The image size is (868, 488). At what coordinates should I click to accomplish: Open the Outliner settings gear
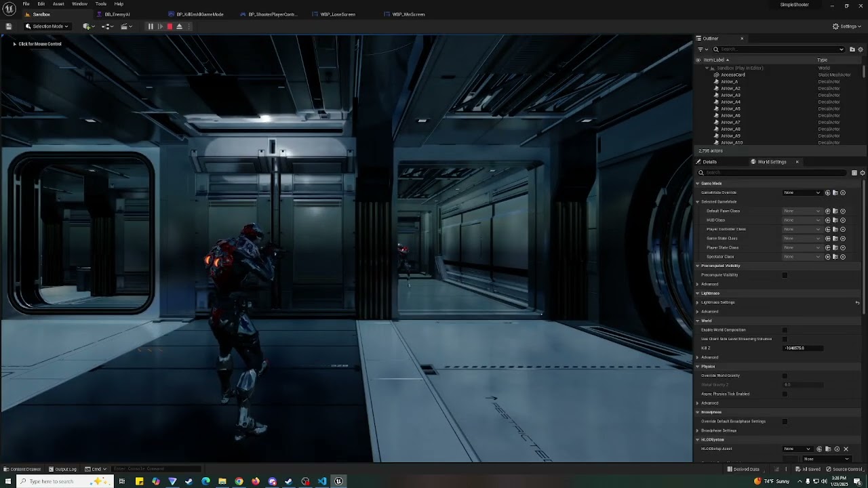861,49
